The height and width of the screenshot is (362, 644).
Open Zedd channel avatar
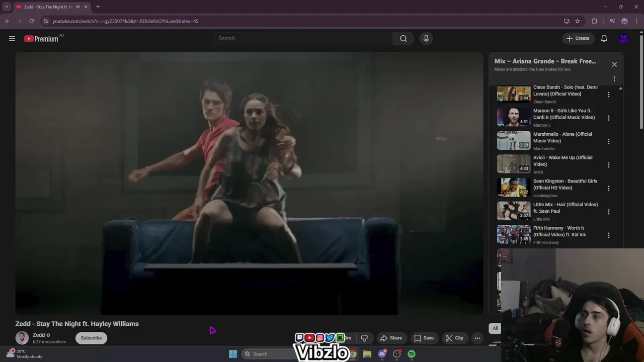point(22,338)
